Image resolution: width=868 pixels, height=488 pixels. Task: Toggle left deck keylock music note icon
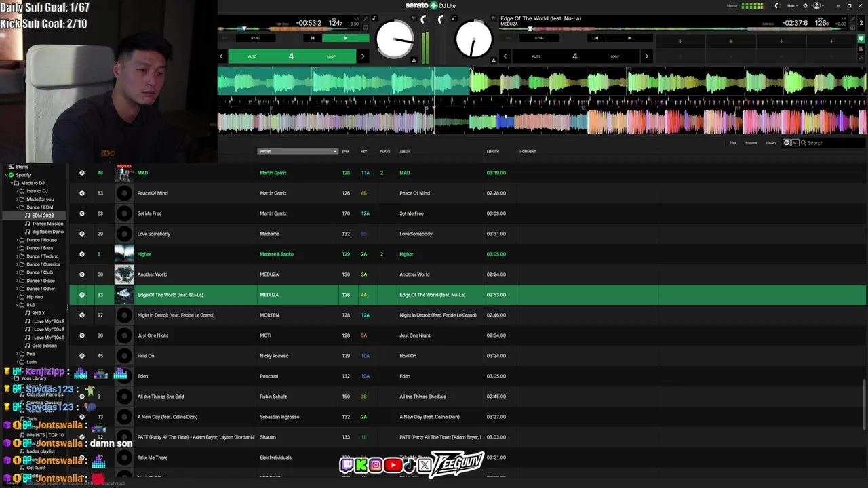coord(374,18)
